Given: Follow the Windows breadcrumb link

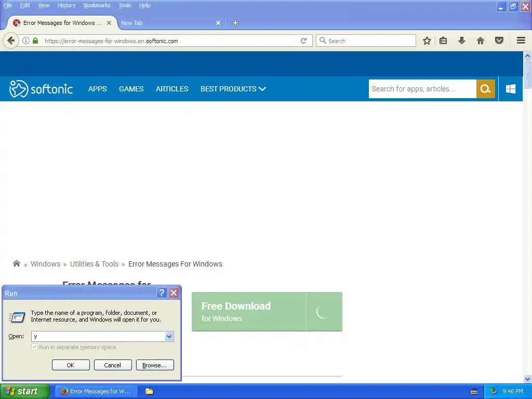Looking at the screenshot, I should 46,264.
